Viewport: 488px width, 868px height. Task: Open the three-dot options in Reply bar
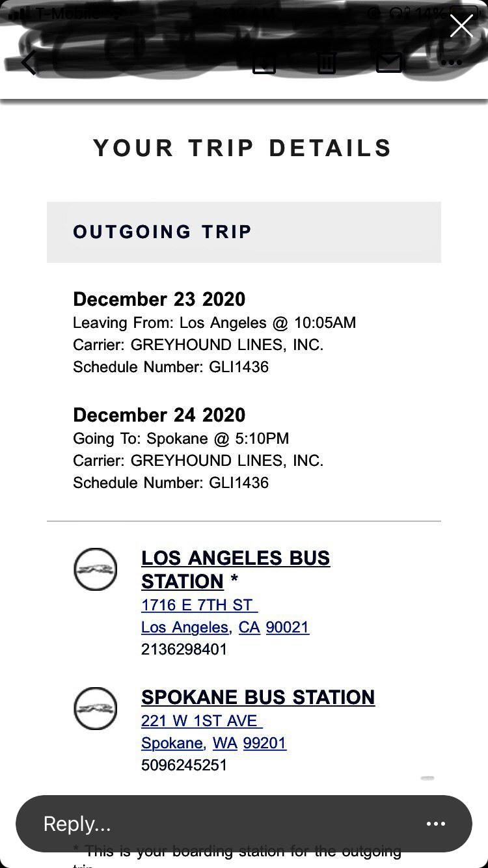point(436,824)
